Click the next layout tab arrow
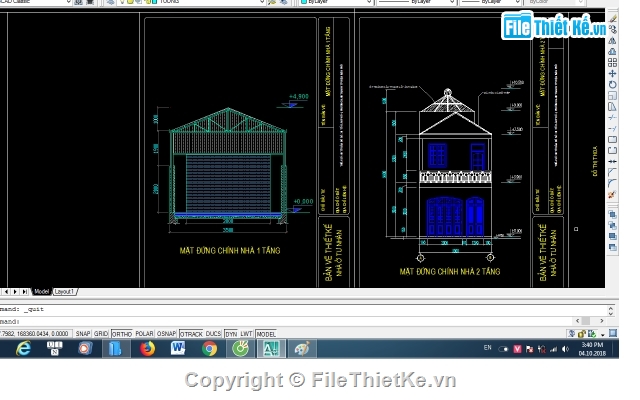This screenshot has width=640, height=400. tap(15, 291)
